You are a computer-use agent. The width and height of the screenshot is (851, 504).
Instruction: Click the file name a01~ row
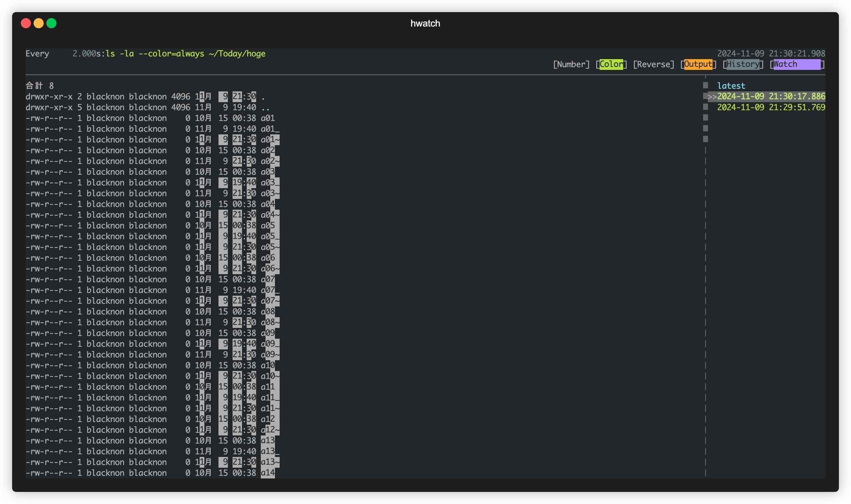tap(270, 139)
